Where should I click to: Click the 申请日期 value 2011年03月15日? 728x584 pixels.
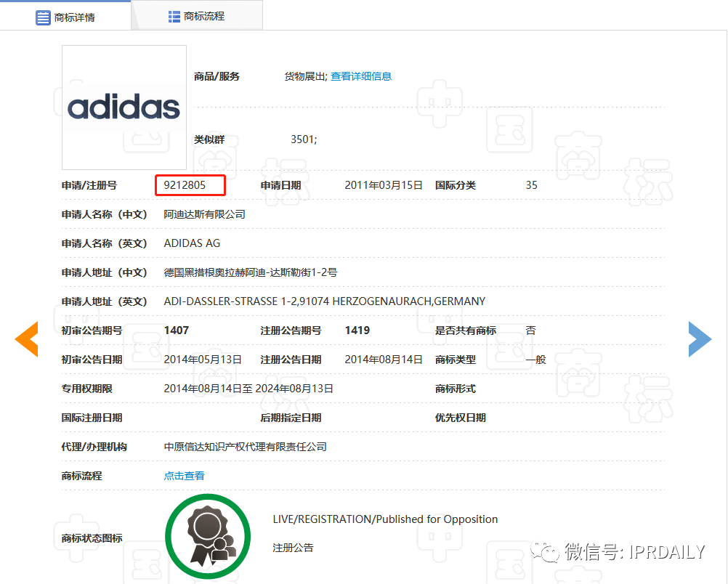(384, 185)
